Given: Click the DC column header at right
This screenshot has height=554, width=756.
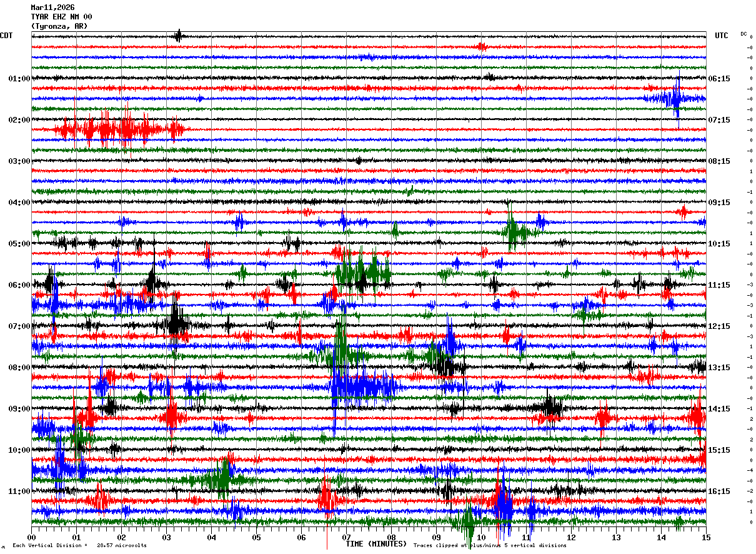Looking at the screenshot, I should point(744,34).
